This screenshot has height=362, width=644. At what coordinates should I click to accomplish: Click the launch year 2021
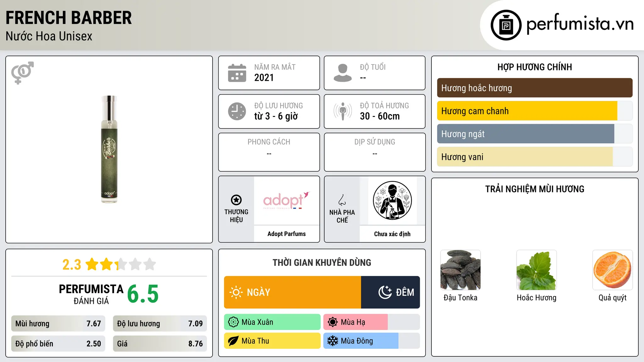click(264, 78)
